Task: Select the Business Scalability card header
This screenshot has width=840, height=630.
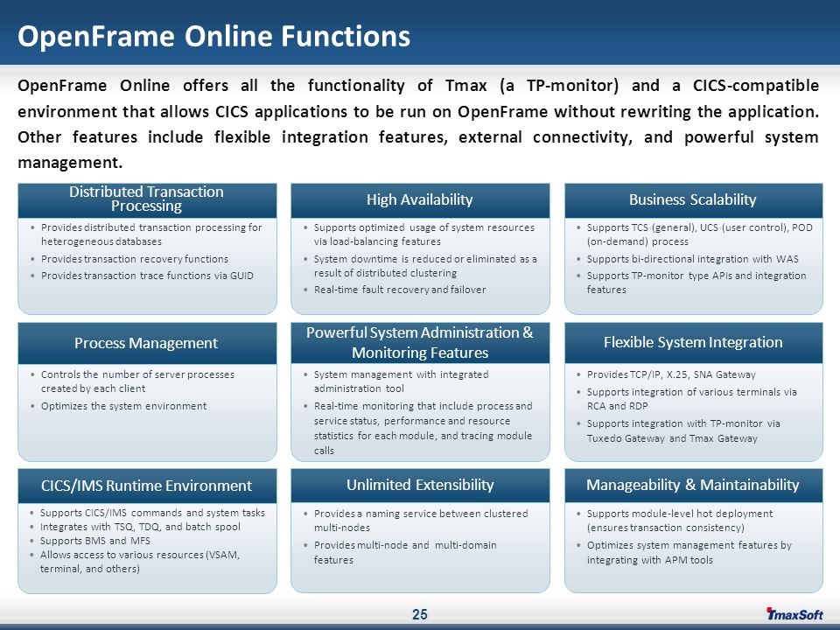Action: tap(693, 199)
